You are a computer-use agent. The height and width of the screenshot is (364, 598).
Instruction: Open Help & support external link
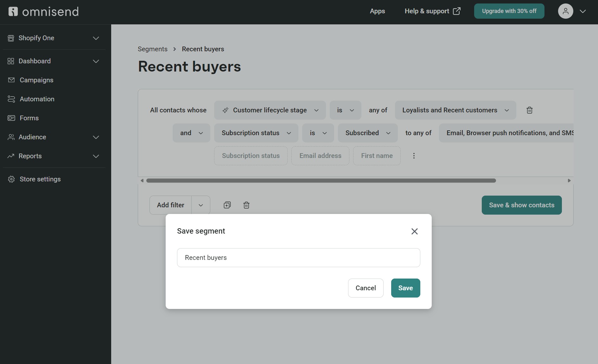pos(432,11)
